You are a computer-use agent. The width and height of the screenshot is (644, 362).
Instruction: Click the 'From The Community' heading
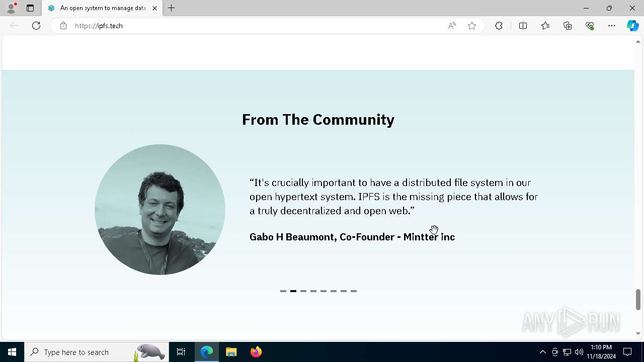point(318,120)
